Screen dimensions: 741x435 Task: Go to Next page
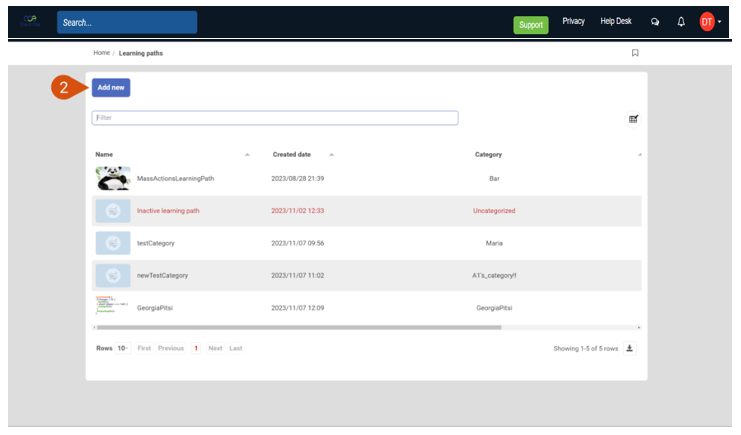[x=215, y=348]
